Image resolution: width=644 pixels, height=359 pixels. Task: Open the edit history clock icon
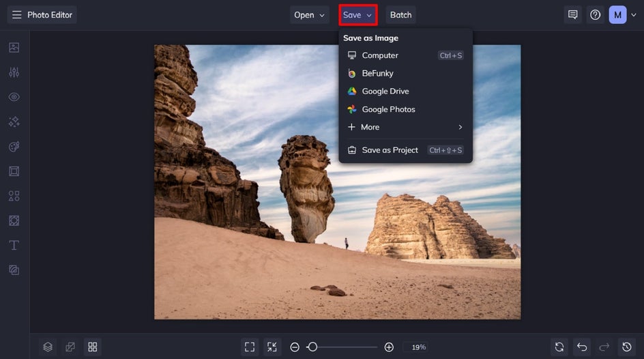coord(627,347)
